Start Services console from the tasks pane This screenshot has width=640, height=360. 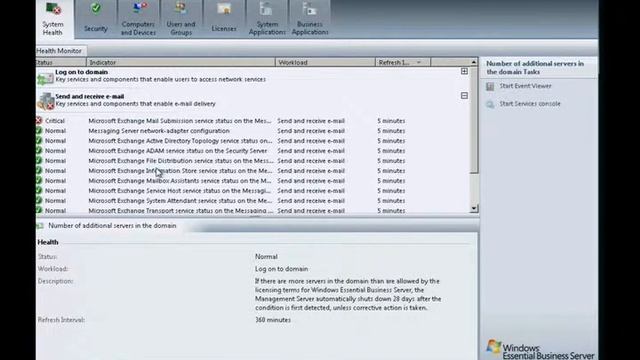[x=530, y=104]
